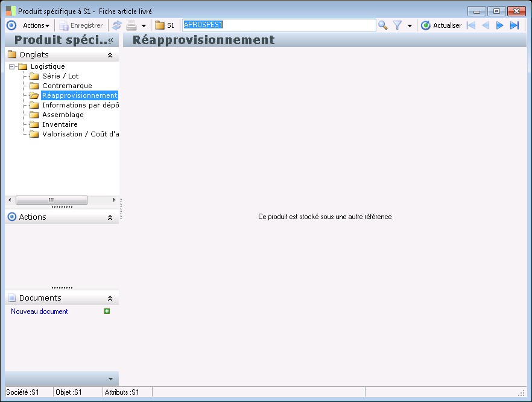Open the Inventaire tab
This screenshot has height=402, width=532.
tap(60, 124)
